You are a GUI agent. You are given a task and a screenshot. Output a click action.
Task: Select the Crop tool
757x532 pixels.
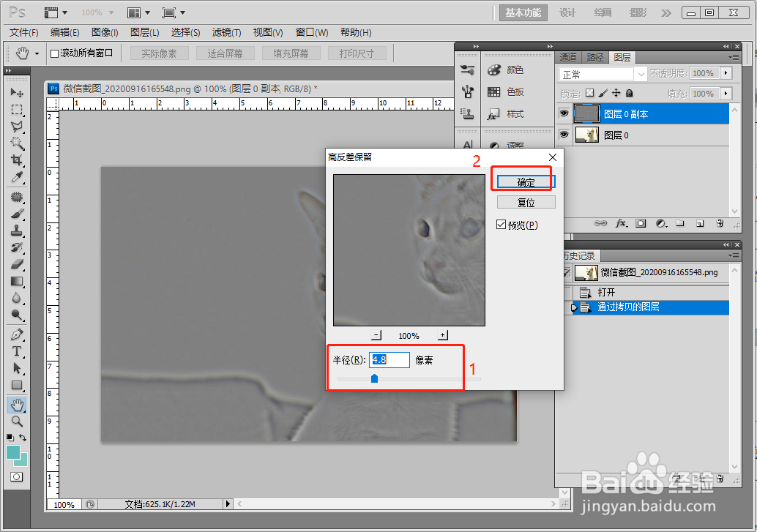point(17,160)
